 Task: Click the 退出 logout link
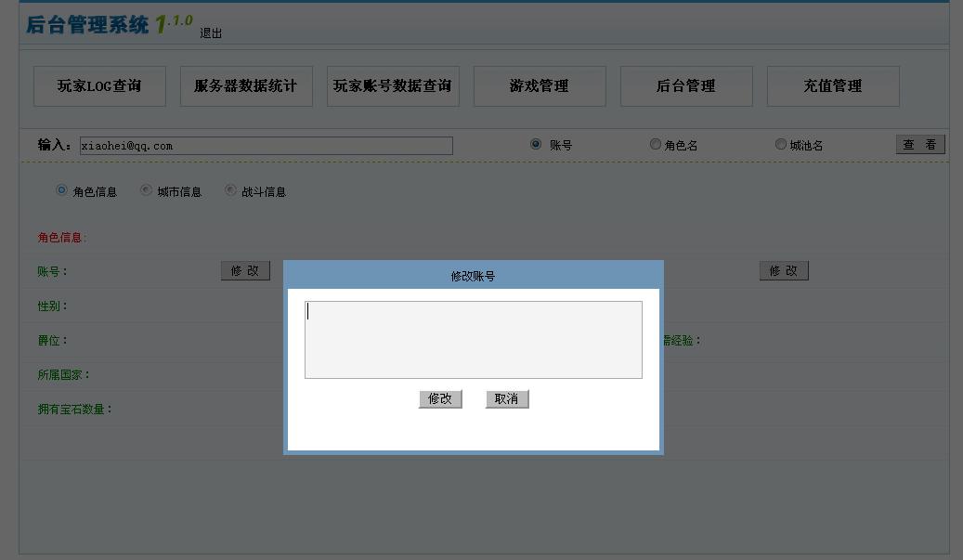click(210, 32)
